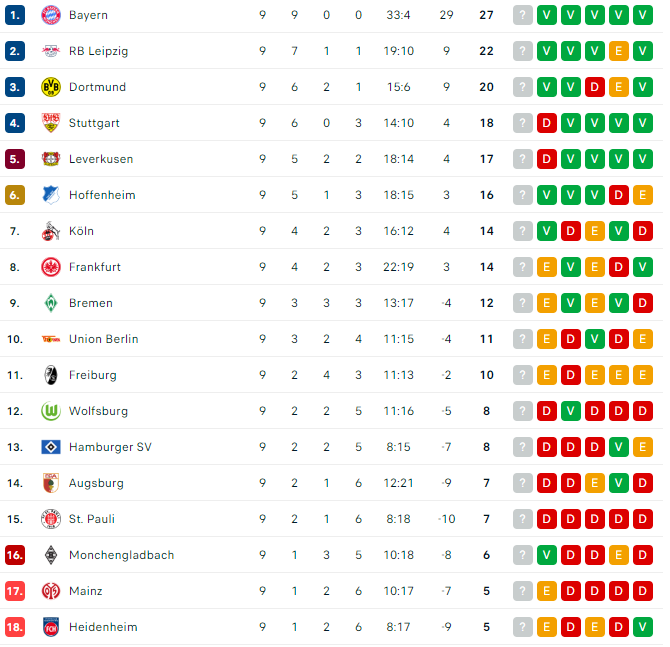The height and width of the screenshot is (647, 670).
Task: Go to the Frankfurt team page
Action: tap(95, 267)
